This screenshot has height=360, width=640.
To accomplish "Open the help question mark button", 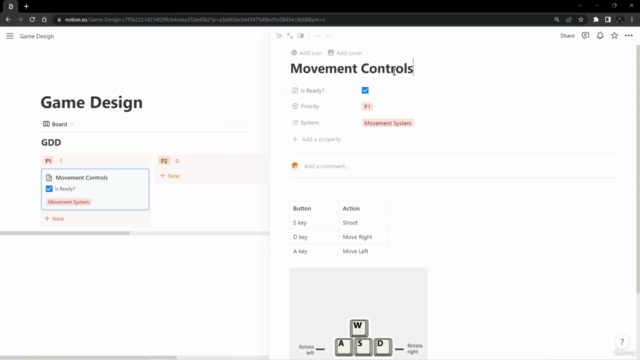I will point(622,342).
